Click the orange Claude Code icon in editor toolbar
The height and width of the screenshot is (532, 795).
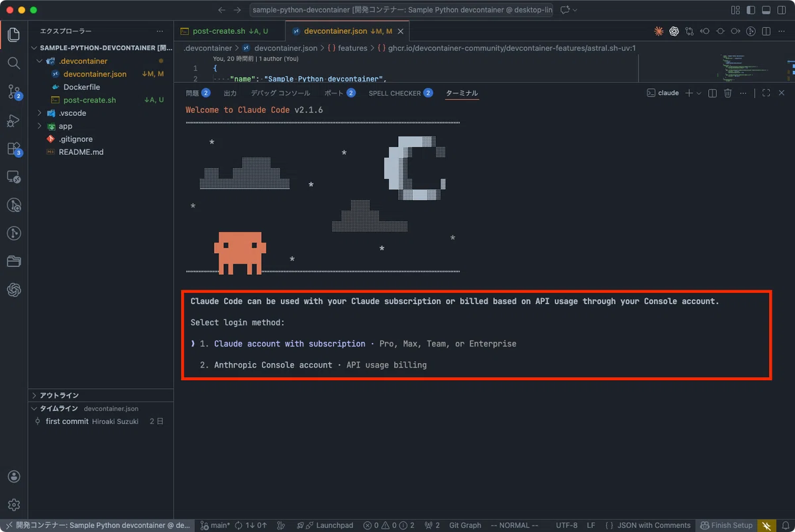coord(659,31)
